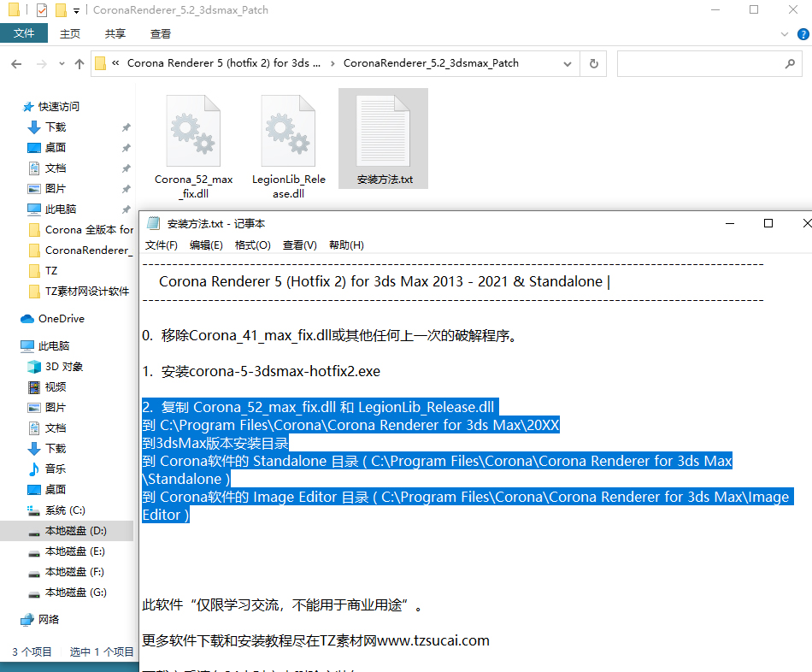The width and height of the screenshot is (812, 672).
Task: Open 本地磁盘 (G:) drive
Action: 75,592
